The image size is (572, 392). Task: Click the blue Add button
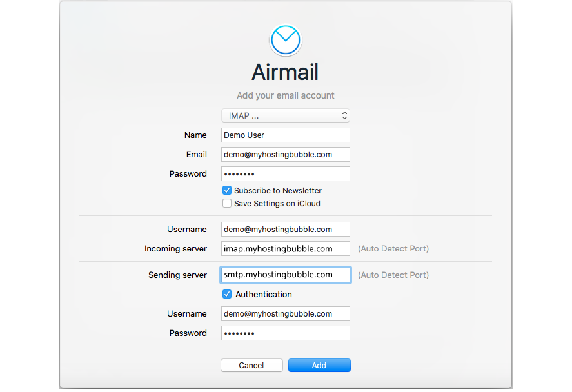coord(320,366)
